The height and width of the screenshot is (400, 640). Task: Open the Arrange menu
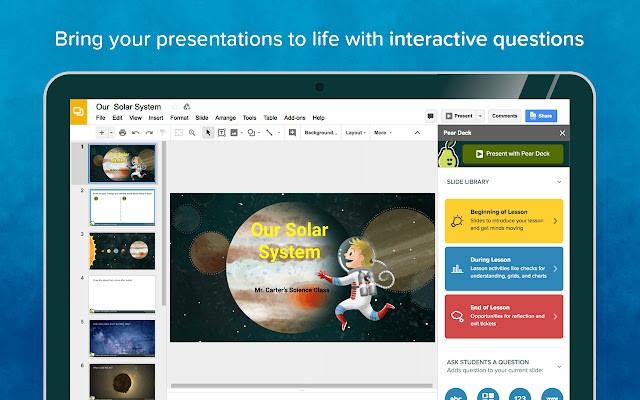click(223, 118)
